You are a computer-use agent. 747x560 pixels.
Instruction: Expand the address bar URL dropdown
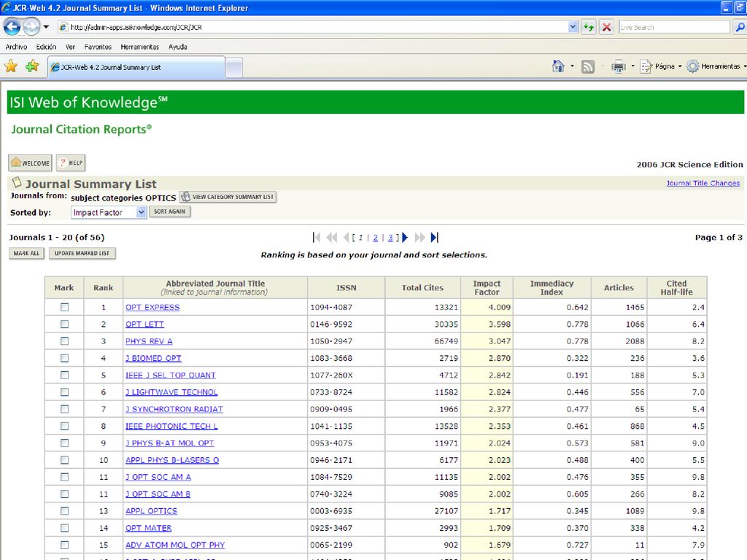pos(573,27)
